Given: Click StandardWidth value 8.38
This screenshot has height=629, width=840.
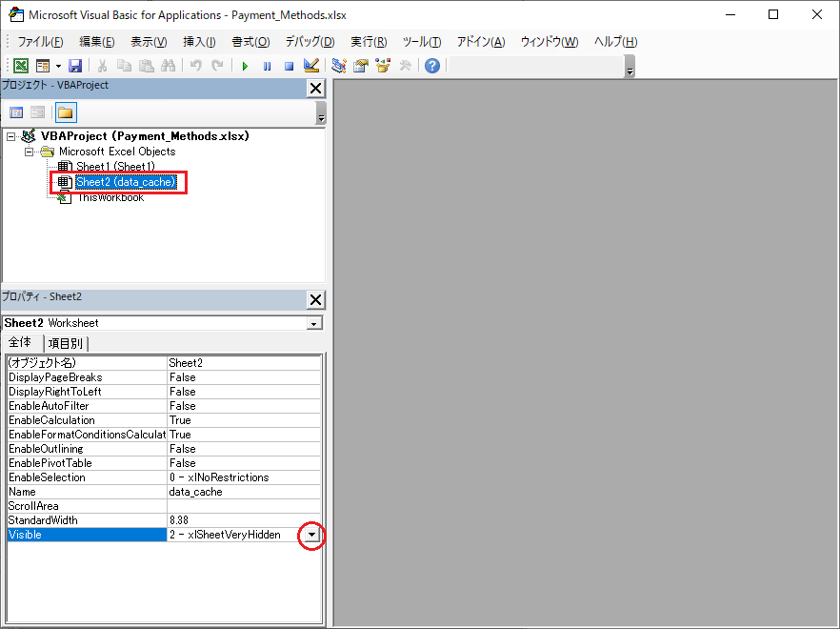Looking at the screenshot, I should [x=244, y=520].
